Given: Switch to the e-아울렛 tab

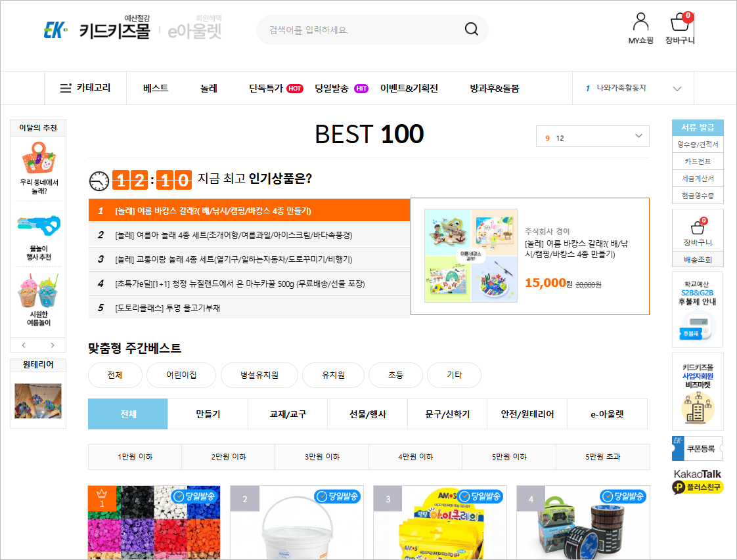Looking at the screenshot, I should point(606,414).
